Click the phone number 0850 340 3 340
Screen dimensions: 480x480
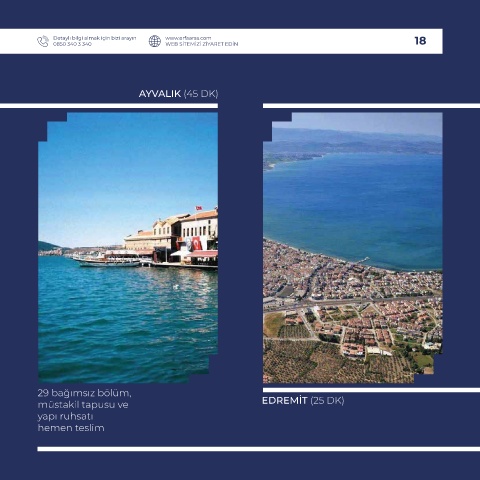click(72, 44)
